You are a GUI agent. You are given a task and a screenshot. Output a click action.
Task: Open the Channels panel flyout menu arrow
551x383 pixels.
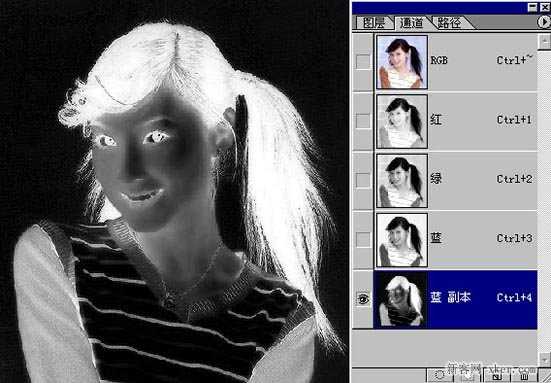tap(544, 22)
